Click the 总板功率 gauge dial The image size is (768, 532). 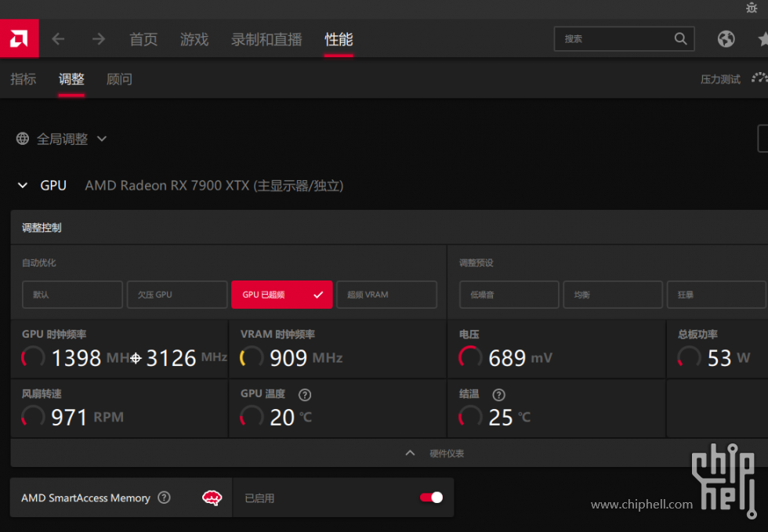point(689,357)
